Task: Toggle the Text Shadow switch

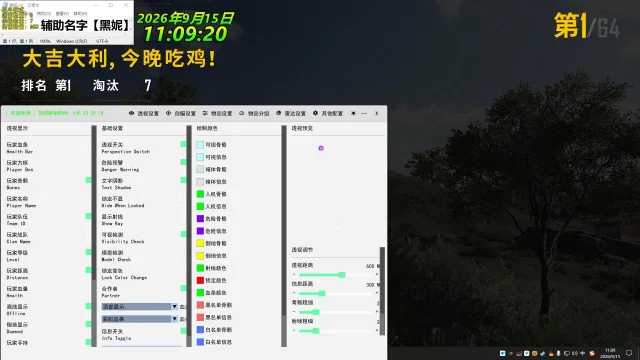Action: pyautogui.click(x=183, y=180)
